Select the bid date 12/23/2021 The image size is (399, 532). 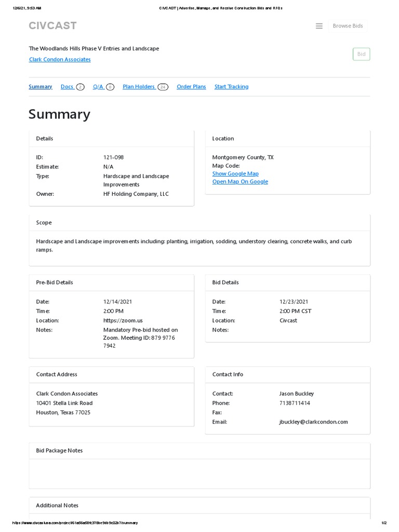[294, 302]
